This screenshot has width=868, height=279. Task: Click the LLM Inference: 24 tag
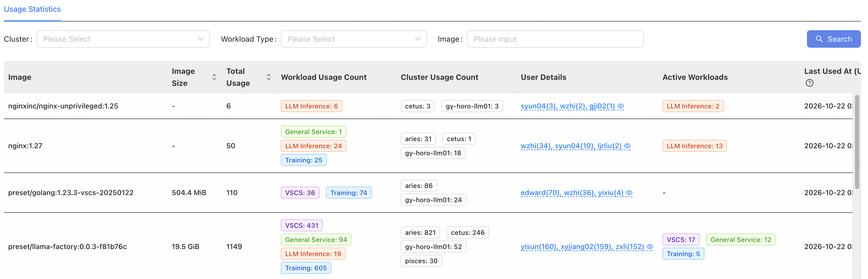coord(314,146)
